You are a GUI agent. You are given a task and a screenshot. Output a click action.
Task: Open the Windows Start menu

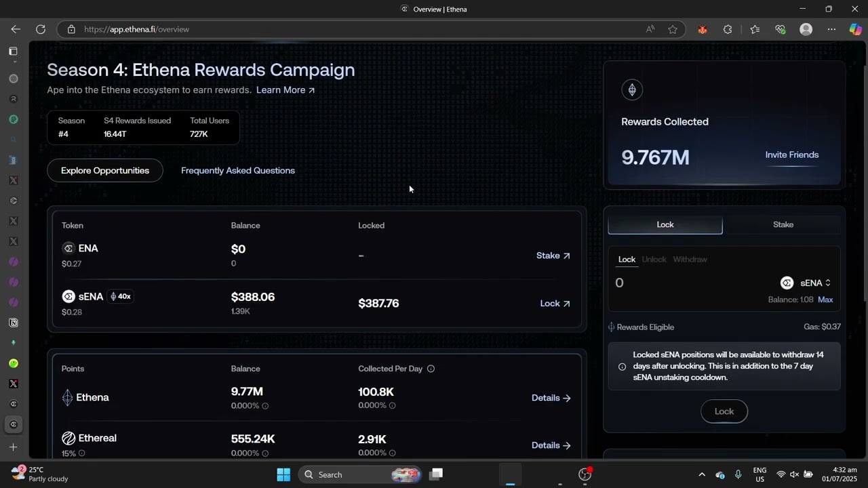[283, 474]
